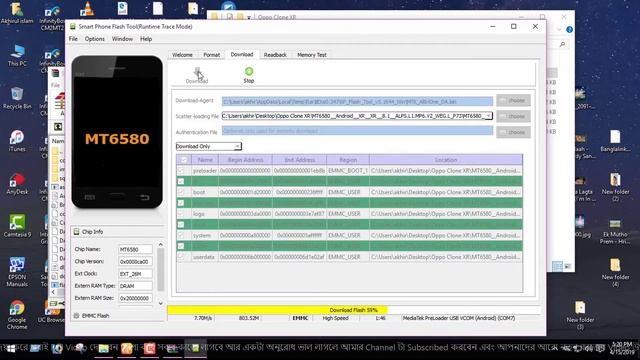Expand the Scatter-loading File path dropdown

[488, 116]
